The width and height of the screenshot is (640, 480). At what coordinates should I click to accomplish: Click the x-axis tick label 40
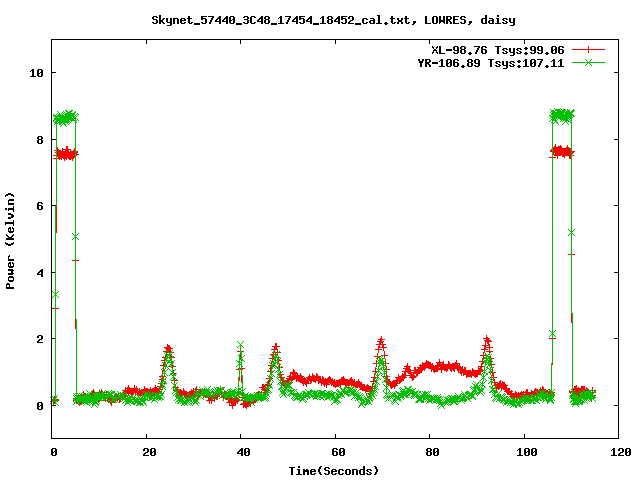244,452
